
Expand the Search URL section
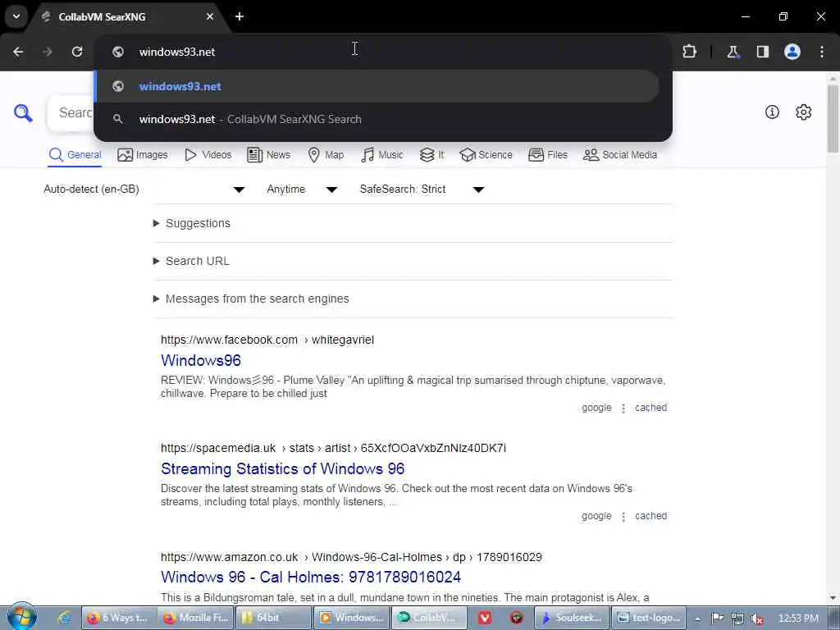(191, 261)
